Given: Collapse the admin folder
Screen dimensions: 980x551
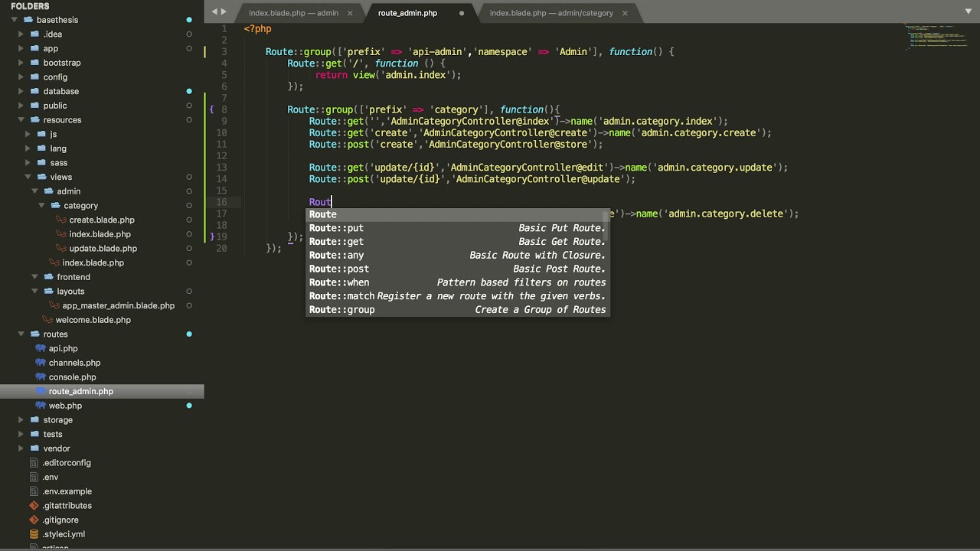Looking at the screenshot, I should point(35,191).
